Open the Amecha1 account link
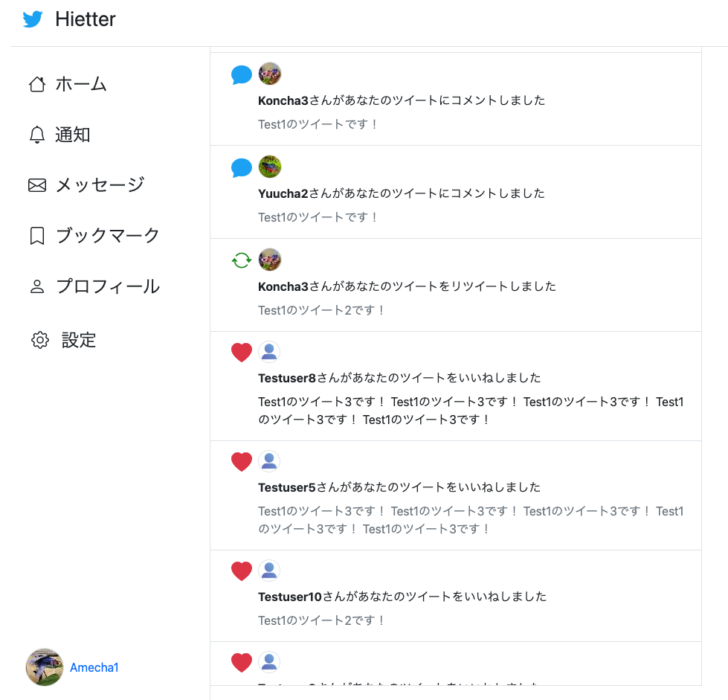Viewport: 728px width, 700px height. pyautogui.click(x=94, y=667)
